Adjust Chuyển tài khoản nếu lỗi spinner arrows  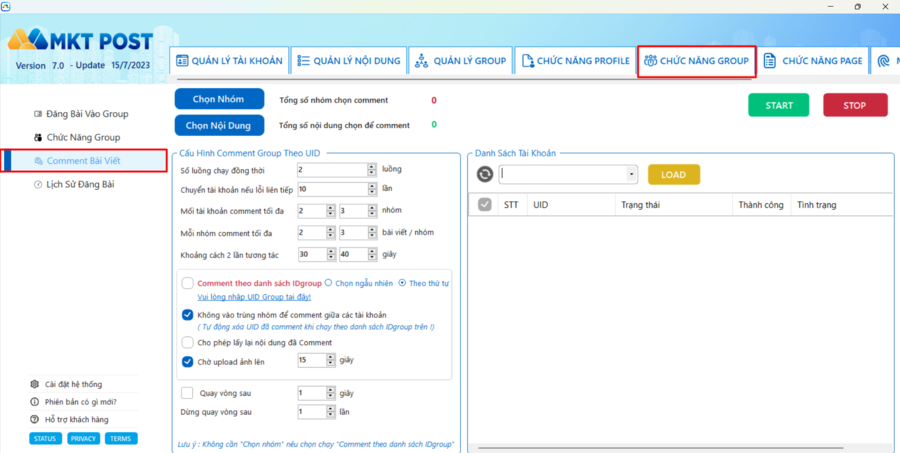372,189
